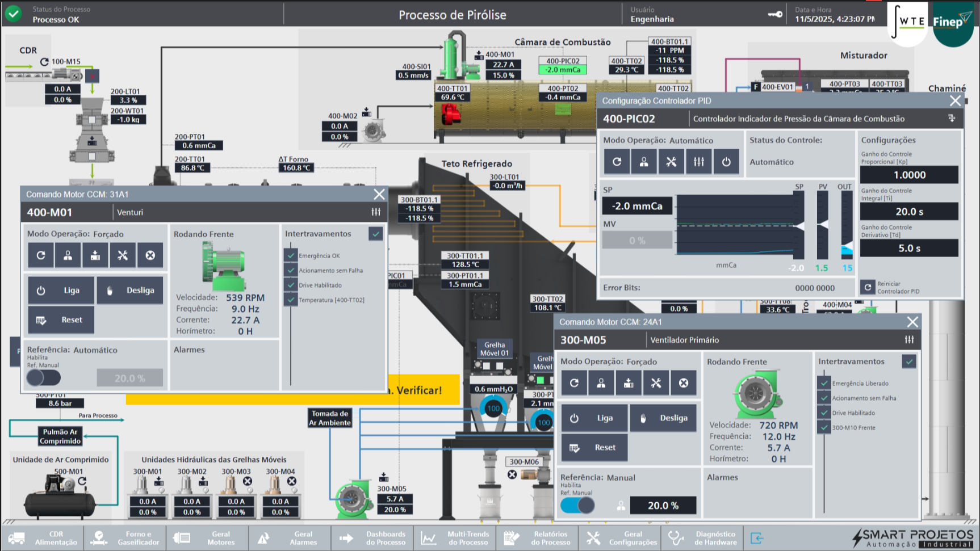Toggle Intertravamentos checkbox in 400-M01 panel

tap(375, 234)
